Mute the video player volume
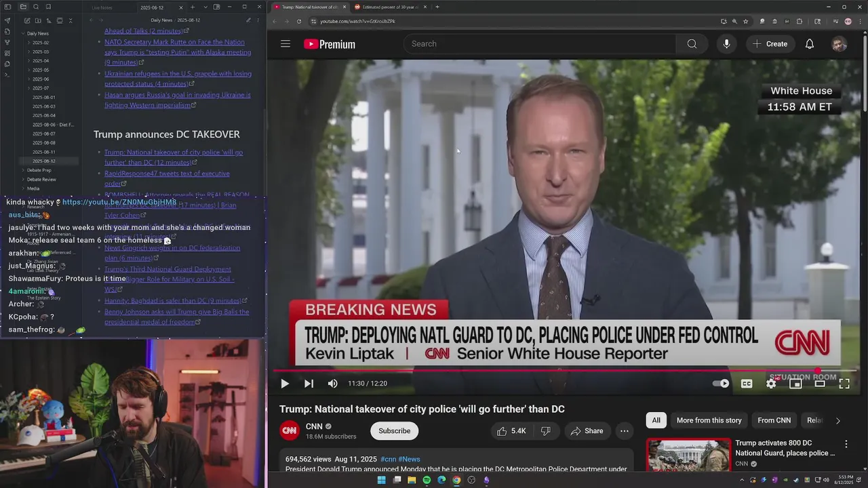The height and width of the screenshot is (488, 868). (x=332, y=384)
